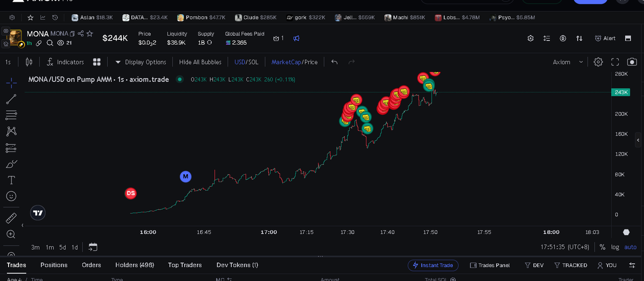This screenshot has height=281, width=644.
Task: Select the Text annotation tool
Action: [x=11, y=180]
